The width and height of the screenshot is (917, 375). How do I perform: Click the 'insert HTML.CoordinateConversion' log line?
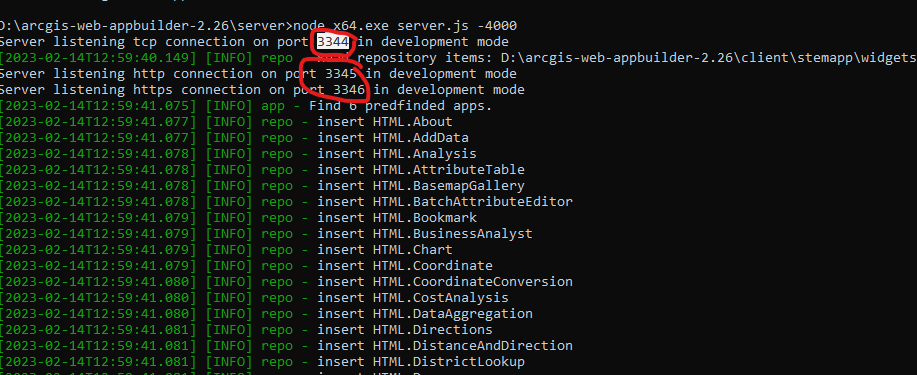(x=444, y=281)
